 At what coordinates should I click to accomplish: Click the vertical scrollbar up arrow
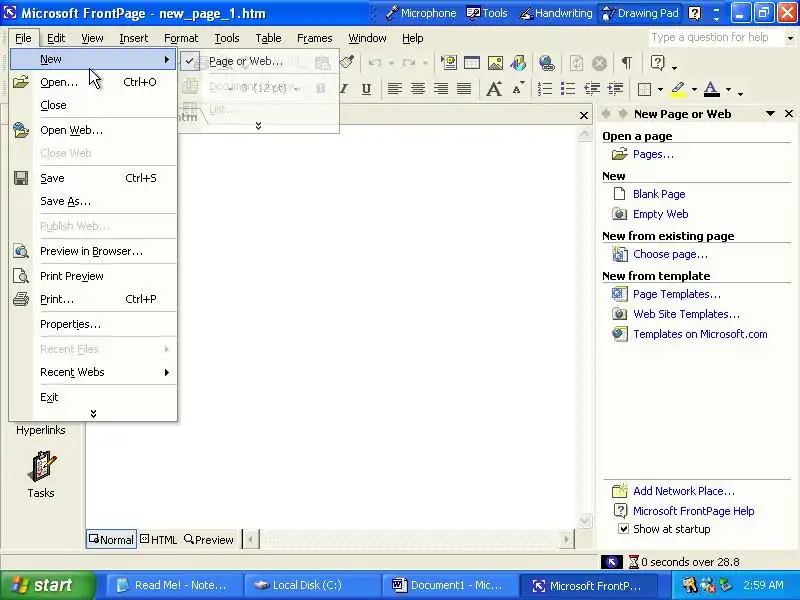click(585, 135)
